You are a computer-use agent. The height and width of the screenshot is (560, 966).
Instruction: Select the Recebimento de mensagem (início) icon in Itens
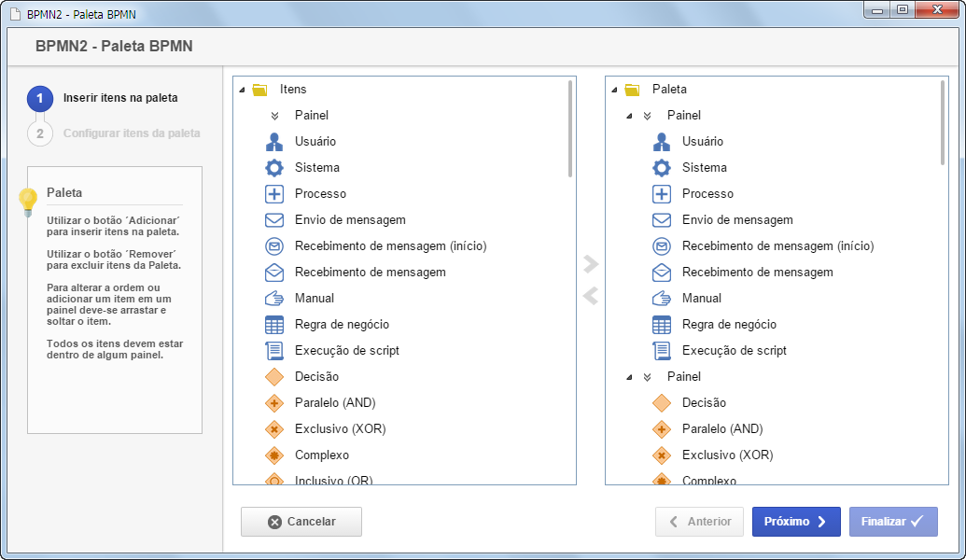(x=274, y=245)
